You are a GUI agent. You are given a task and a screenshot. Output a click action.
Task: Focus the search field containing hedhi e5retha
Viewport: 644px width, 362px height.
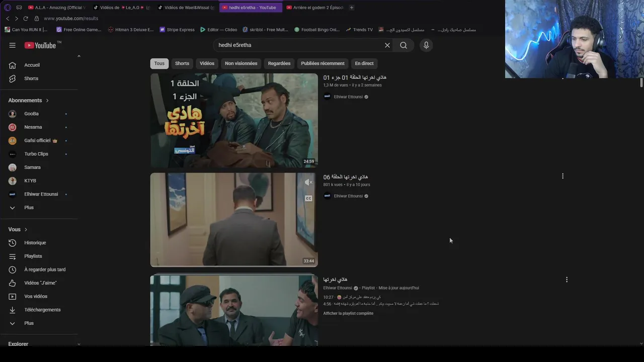(299, 45)
